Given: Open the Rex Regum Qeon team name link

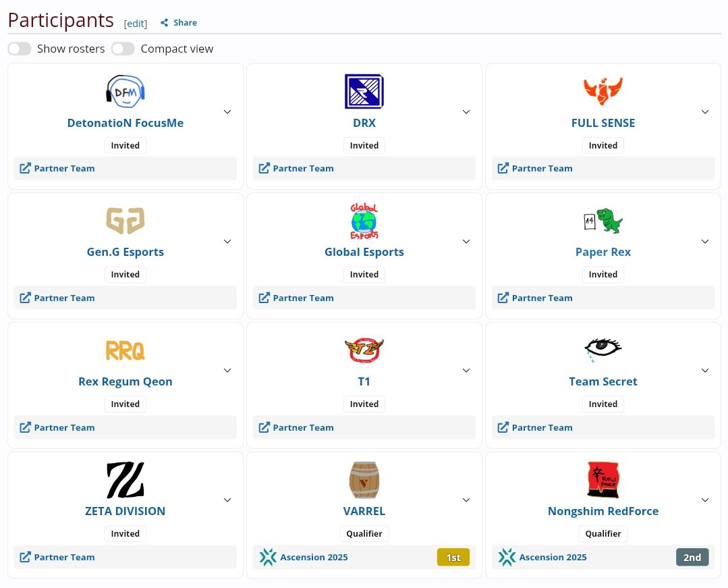Looking at the screenshot, I should coord(125,382).
